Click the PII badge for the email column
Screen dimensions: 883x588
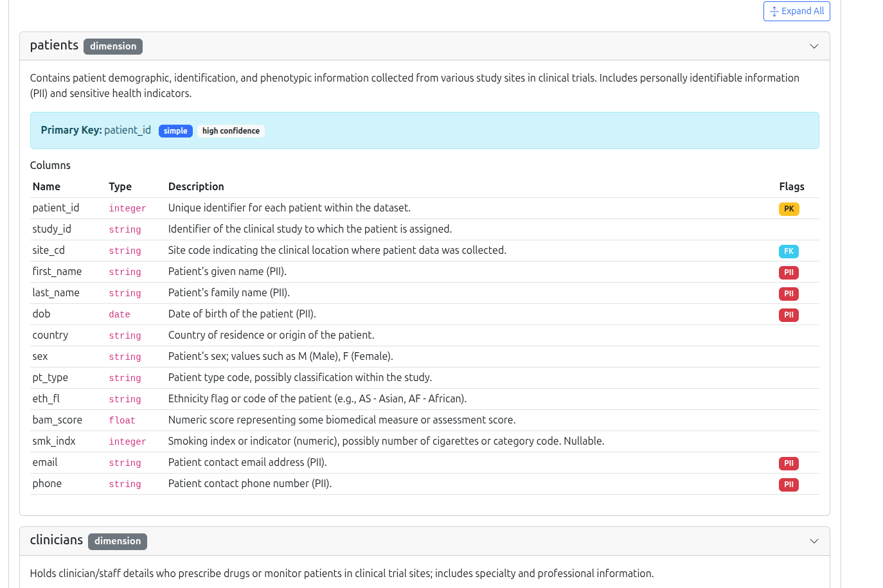[789, 463]
